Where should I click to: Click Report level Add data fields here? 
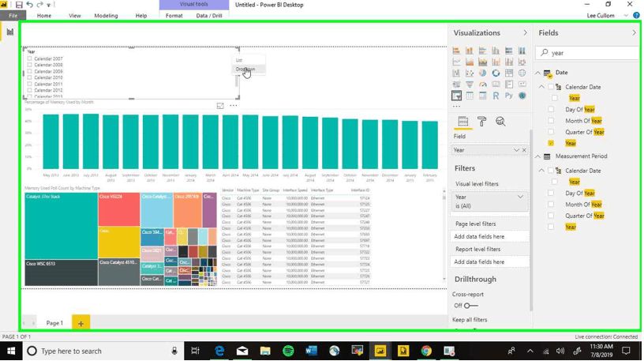pos(489,262)
